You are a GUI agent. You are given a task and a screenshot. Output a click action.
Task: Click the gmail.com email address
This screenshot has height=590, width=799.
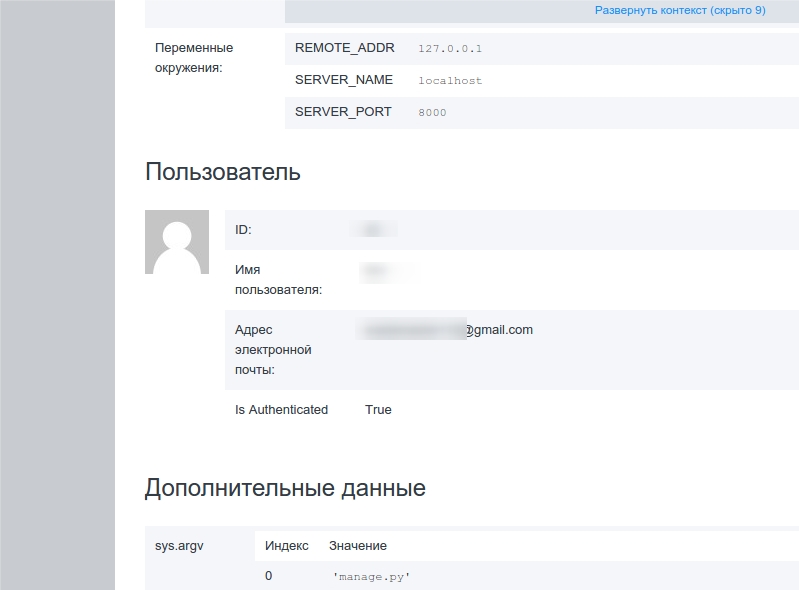tap(446, 330)
